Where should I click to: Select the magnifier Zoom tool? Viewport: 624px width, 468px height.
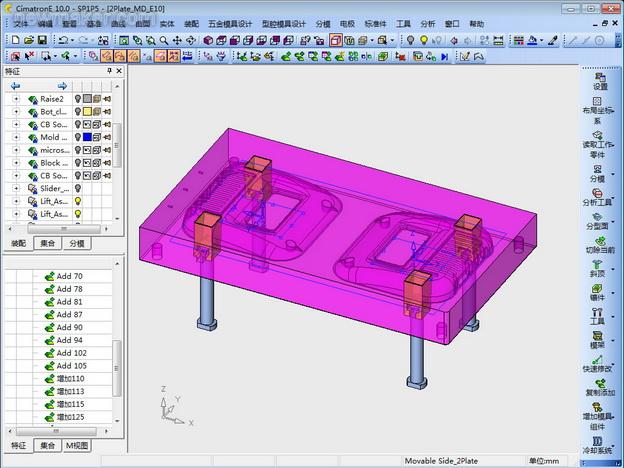[164, 40]
